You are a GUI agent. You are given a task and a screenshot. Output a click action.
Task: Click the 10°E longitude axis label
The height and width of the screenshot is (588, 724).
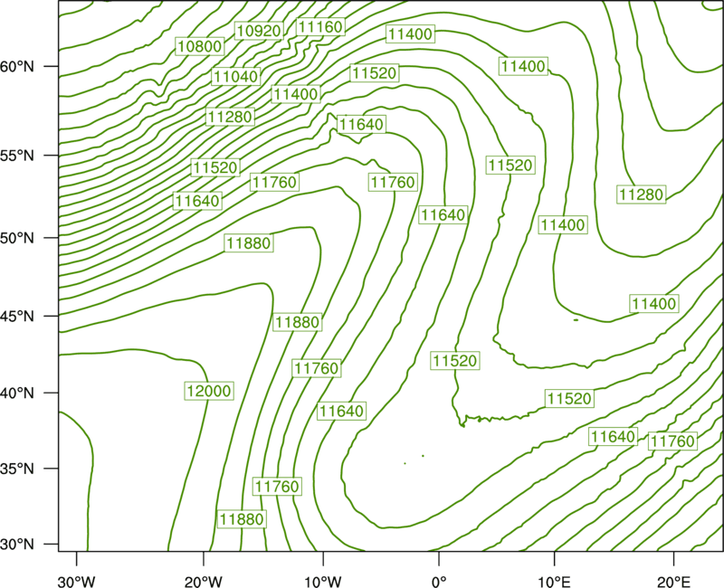554,582
